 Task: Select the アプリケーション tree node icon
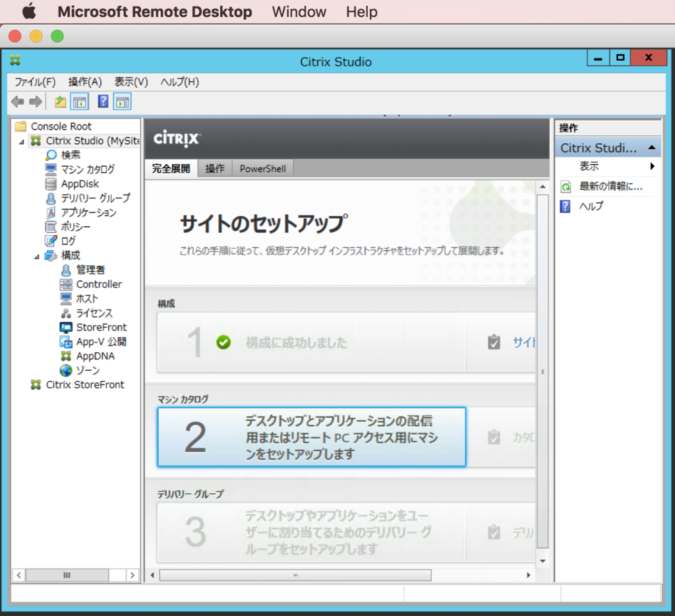51,212
